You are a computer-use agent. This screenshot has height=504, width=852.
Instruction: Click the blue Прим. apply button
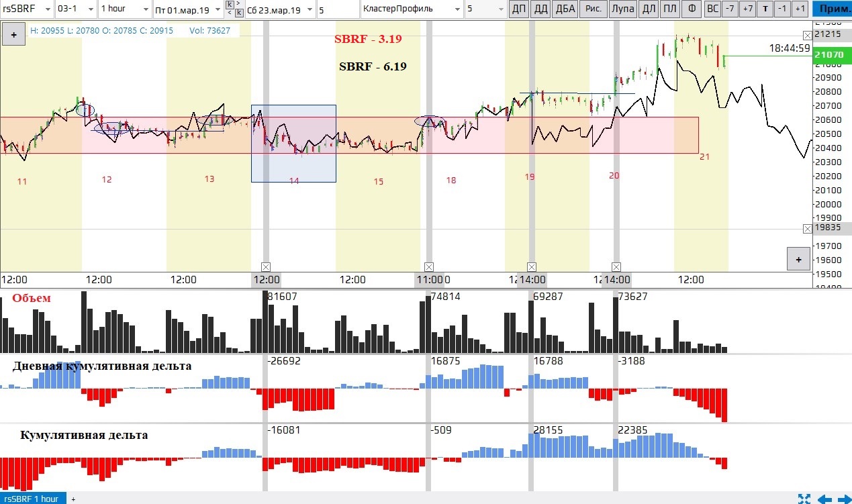click(x=831, y=9)
